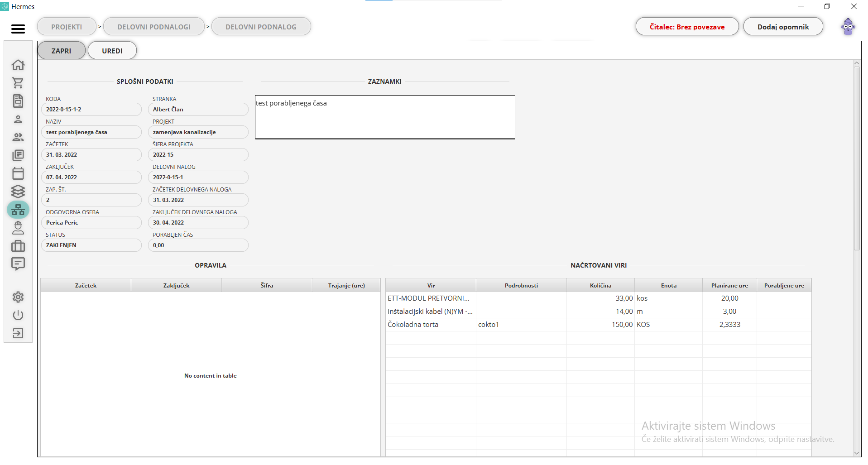Click the cokto1 details cell
Viewport: 868px width, 465px height.
[522, 325]
